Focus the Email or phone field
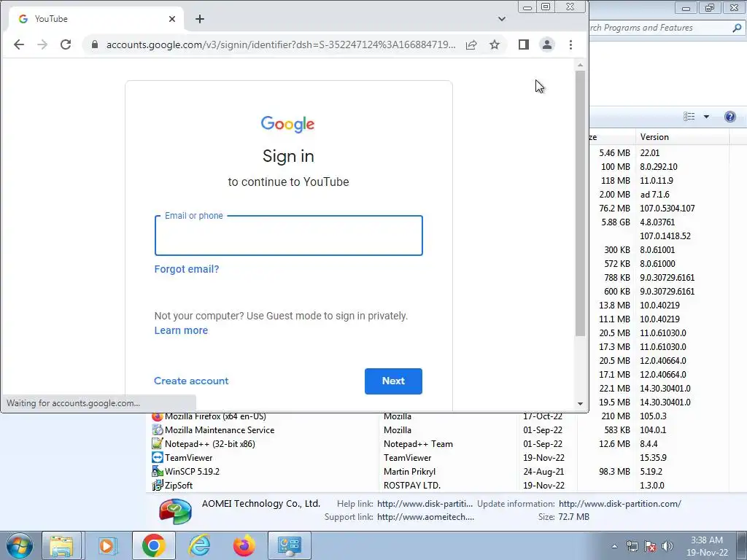The image size is (747, 560). pyautogui.click(x=289, y=236)
